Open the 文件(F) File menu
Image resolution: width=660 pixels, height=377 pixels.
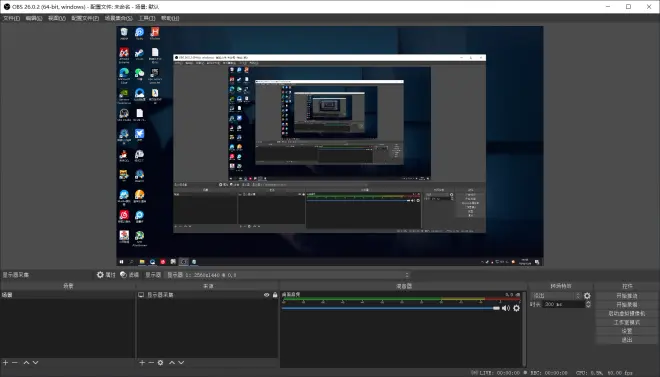point(11,18)
